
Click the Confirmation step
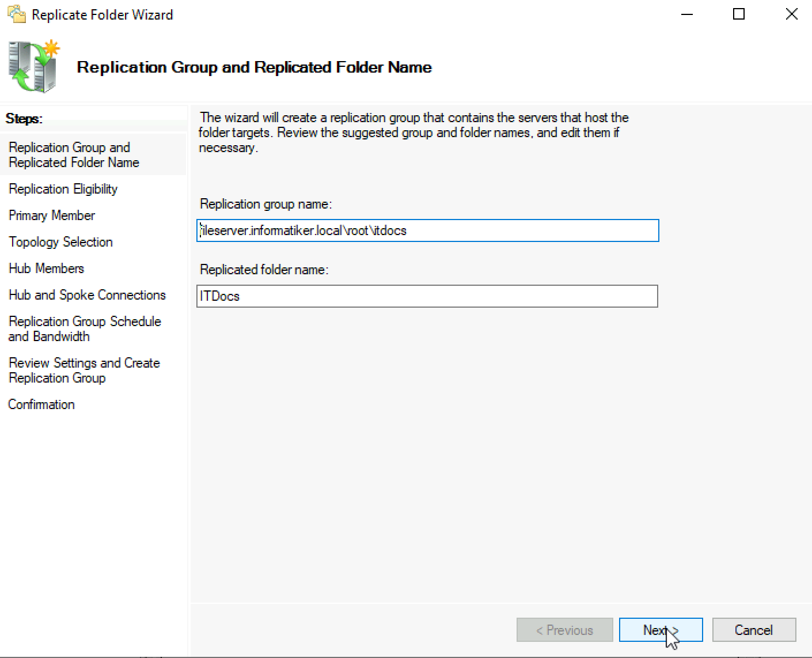(41, 404)
